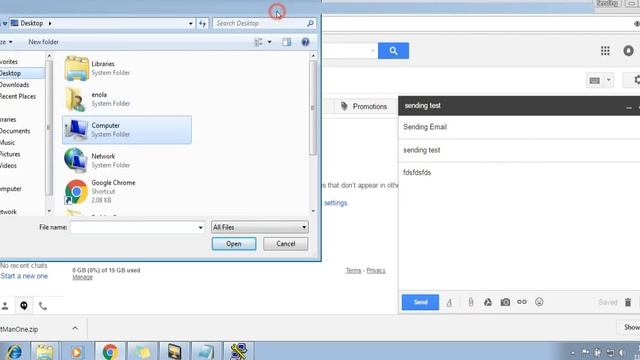This screenshot has height=360, width=640.
Task: Click the settings link in inbox
Action: (x=336, y=203)
